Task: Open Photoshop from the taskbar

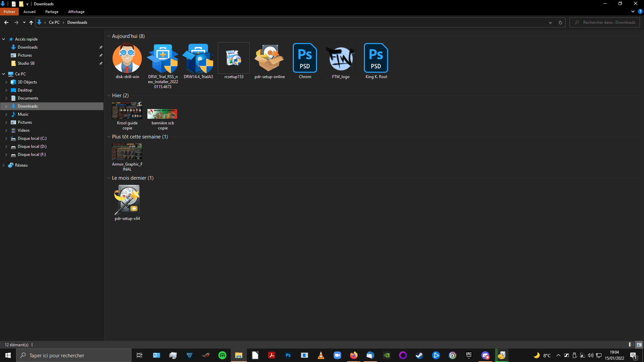Action: point(288,355)
